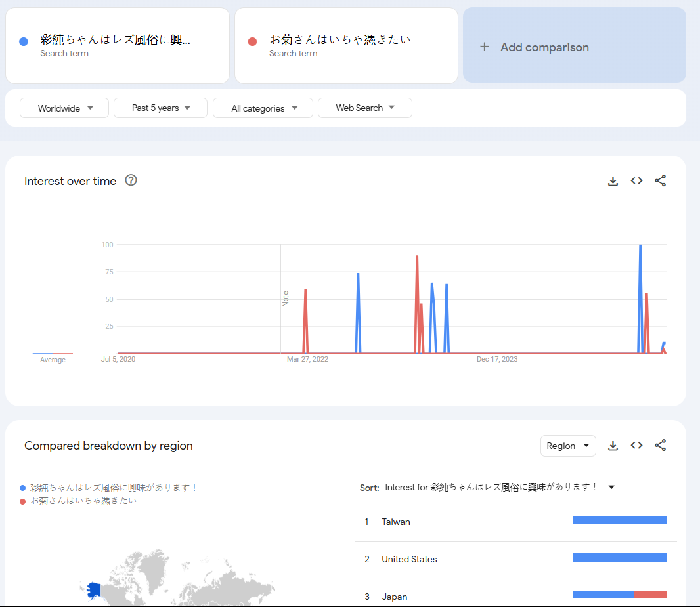Click blue legend dot in region breakdown

coord(23,488)
